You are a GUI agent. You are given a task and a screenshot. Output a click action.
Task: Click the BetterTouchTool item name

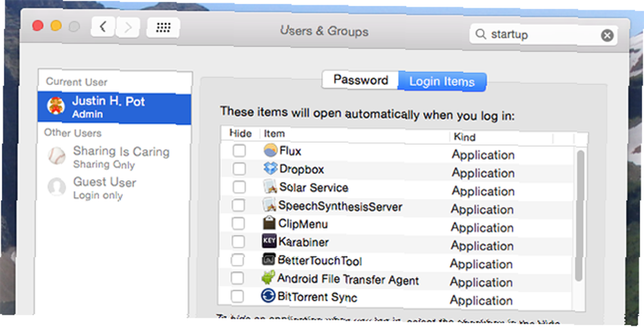(319, 261)
